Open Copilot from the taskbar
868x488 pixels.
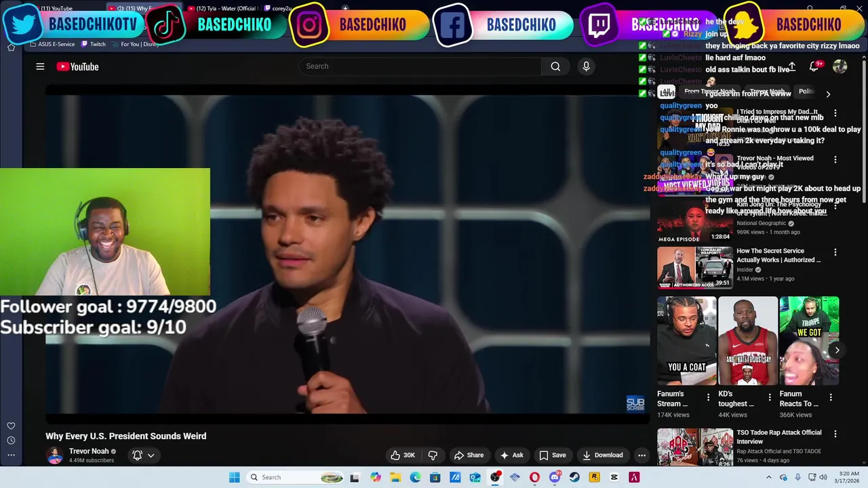pos(376,477)
